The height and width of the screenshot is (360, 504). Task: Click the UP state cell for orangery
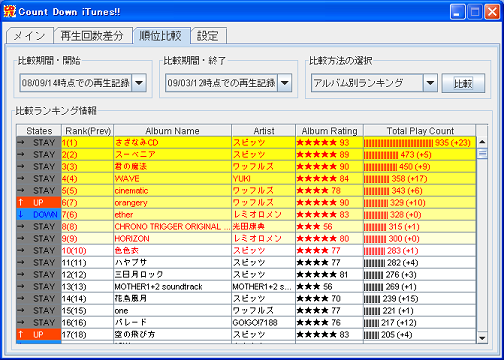coord(39,203)
